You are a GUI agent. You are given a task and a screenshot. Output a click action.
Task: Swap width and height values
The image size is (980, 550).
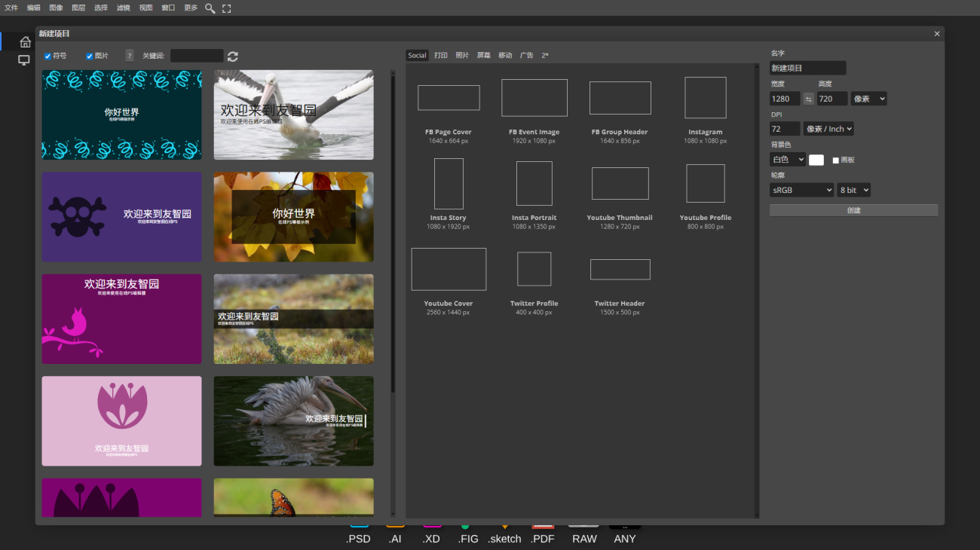(x=809, y=99)
